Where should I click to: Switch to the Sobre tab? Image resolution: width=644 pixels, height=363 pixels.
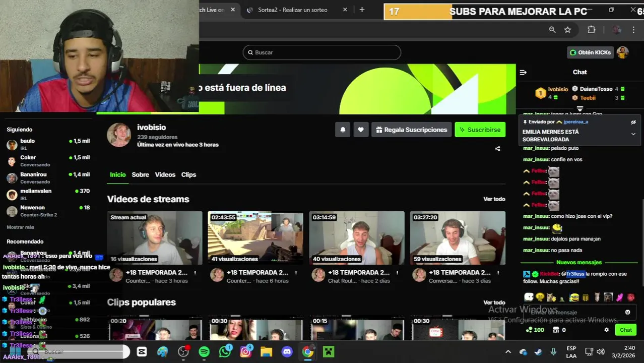(140, 174)
